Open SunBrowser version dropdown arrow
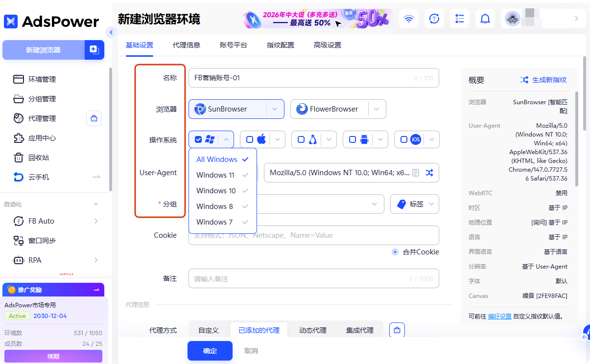 coord(275,109)
